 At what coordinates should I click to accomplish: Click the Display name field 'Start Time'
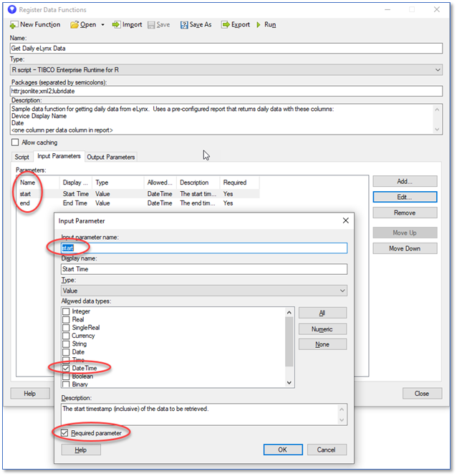coord(204,269)
